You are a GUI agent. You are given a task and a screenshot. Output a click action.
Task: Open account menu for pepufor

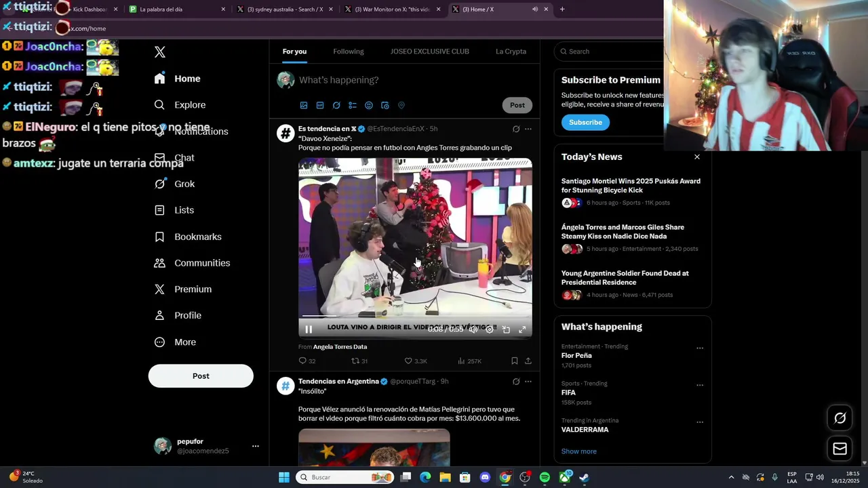(255, 446)
